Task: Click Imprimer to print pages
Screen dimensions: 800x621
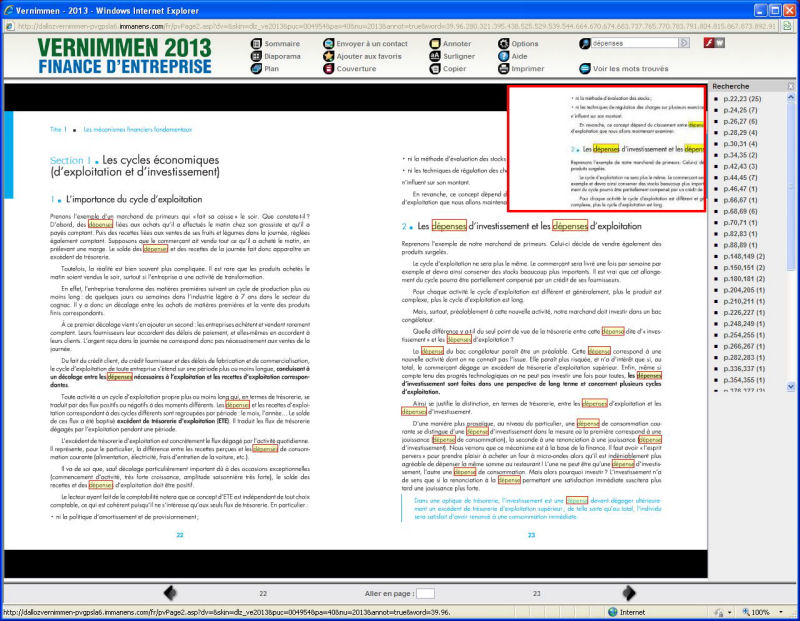Action: pos(521,68)
